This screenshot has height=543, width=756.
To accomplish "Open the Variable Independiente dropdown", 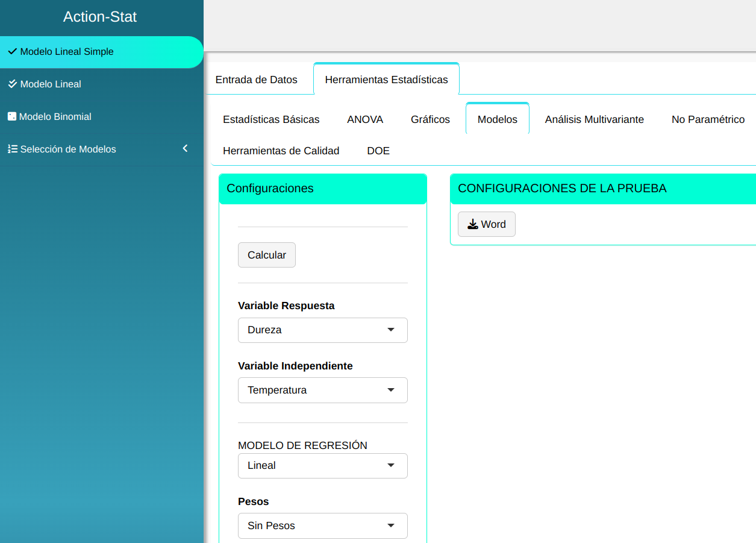I will [x=322, y=391].
